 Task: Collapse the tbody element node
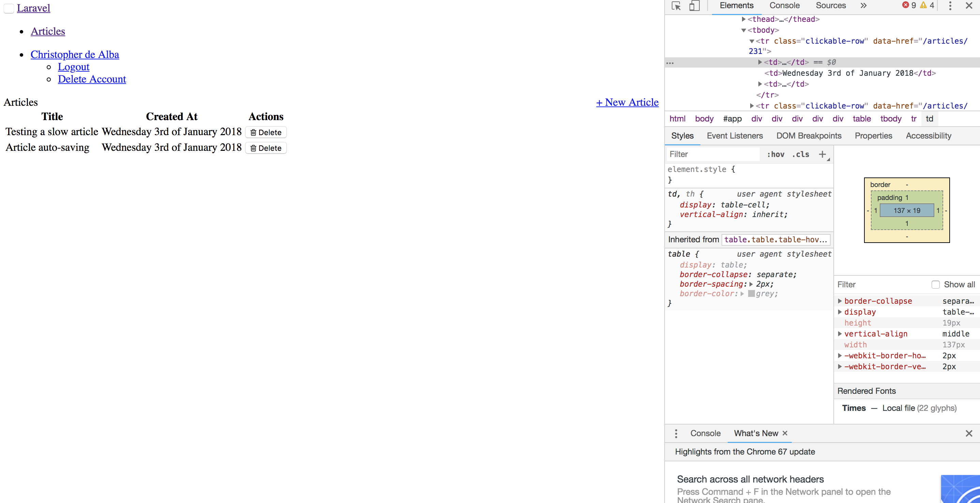point(743,30)
